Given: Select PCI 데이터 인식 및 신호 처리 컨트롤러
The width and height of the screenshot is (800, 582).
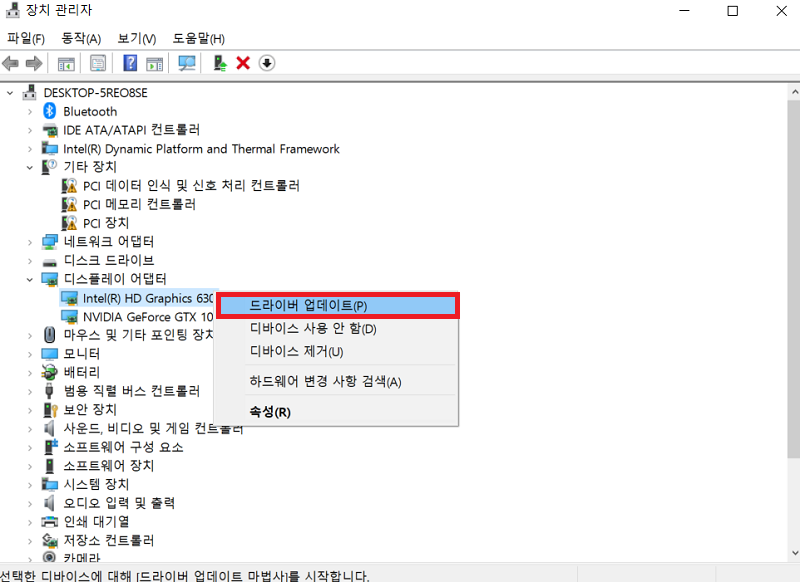Looking at the screenshot, I should pos(191,186).
